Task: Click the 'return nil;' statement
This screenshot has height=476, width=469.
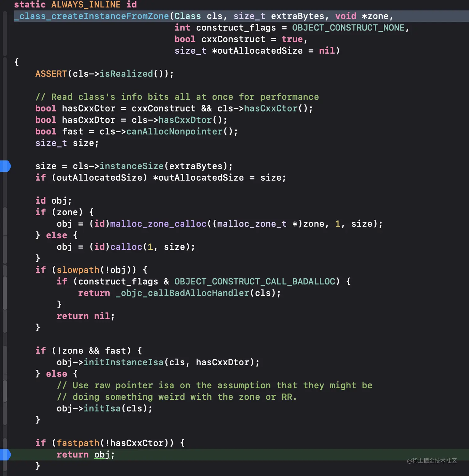Action: pyautogui.click(x=86, y=316)
